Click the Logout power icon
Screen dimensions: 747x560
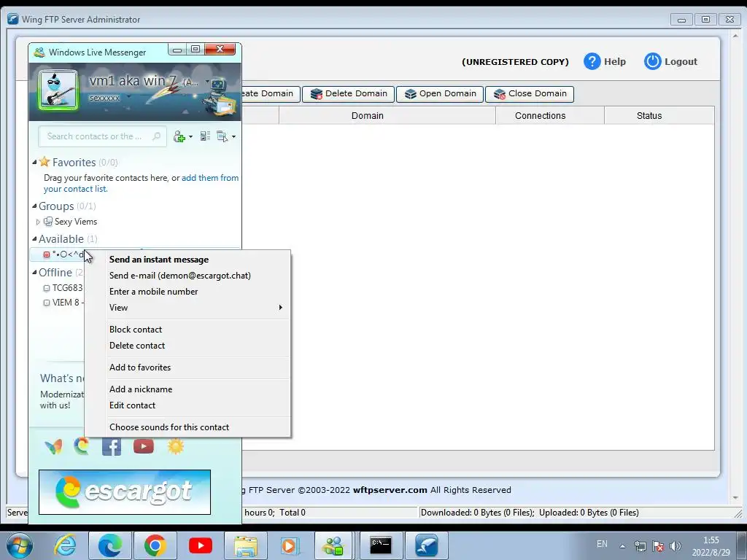tap(653, 61)
